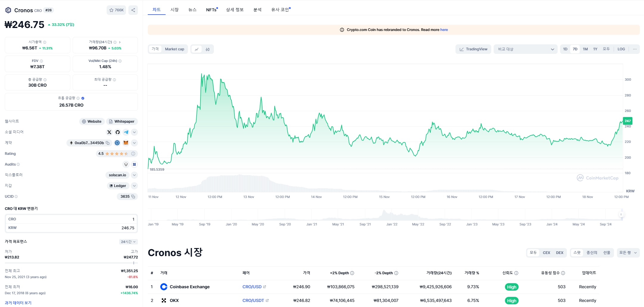Expand 24h volume details arrow
Screen dimensions: 644x307
click(x=120, y=42)
